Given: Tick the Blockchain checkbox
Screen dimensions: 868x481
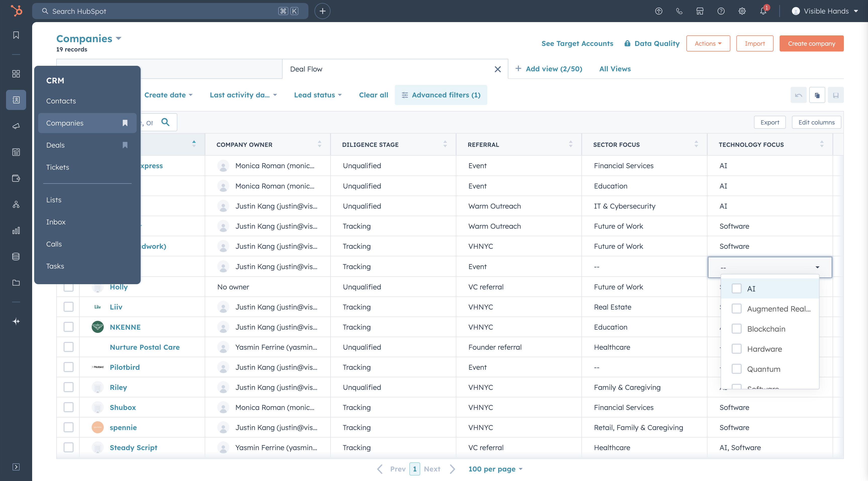Looking at the screenshot, I should click(737, 329).
